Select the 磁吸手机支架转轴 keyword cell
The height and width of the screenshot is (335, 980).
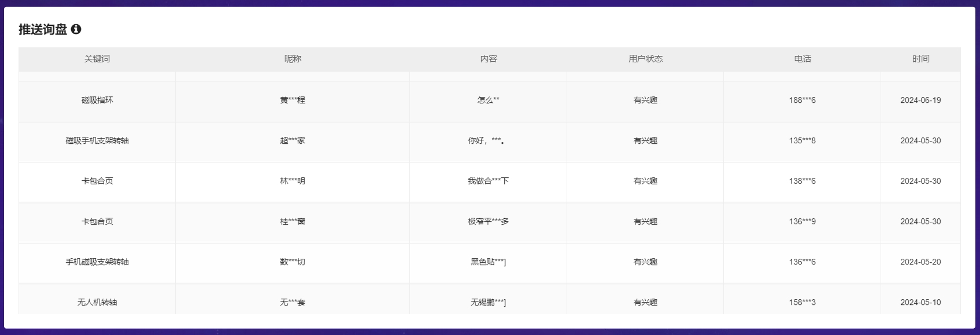[97, 141]
